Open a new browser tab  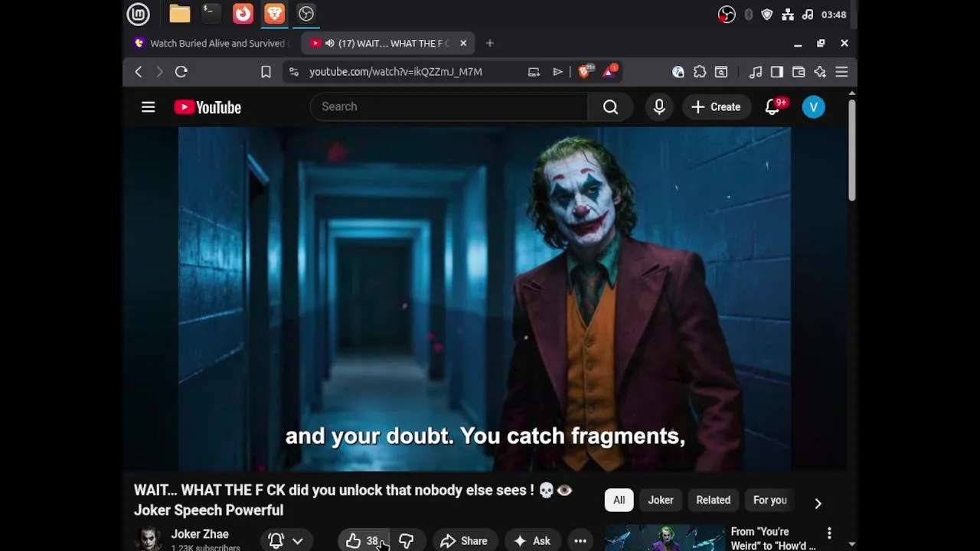click(490, 44)
